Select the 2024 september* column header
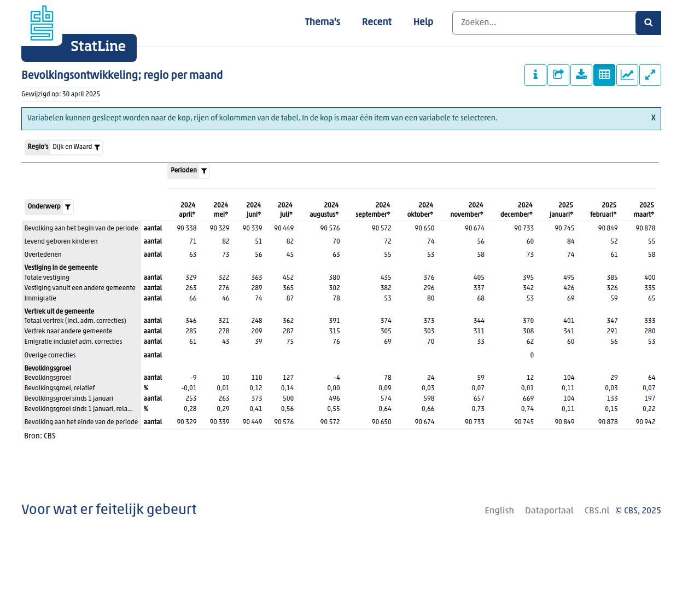 (x=373, y=210)
